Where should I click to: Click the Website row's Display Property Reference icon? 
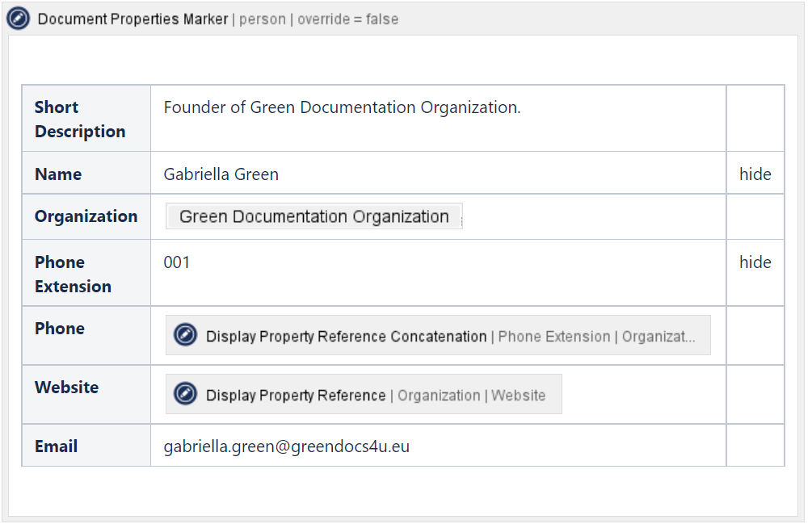coord(186,394)
